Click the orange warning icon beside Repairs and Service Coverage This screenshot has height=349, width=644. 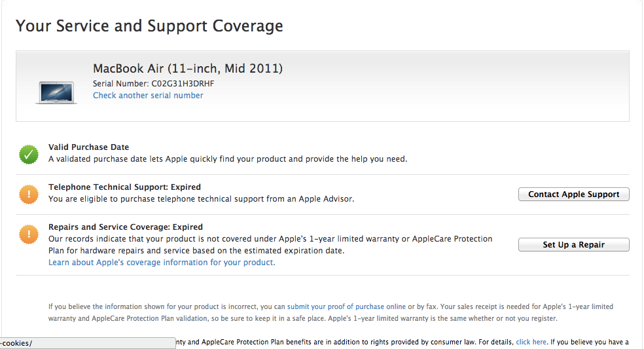[28, 234]
